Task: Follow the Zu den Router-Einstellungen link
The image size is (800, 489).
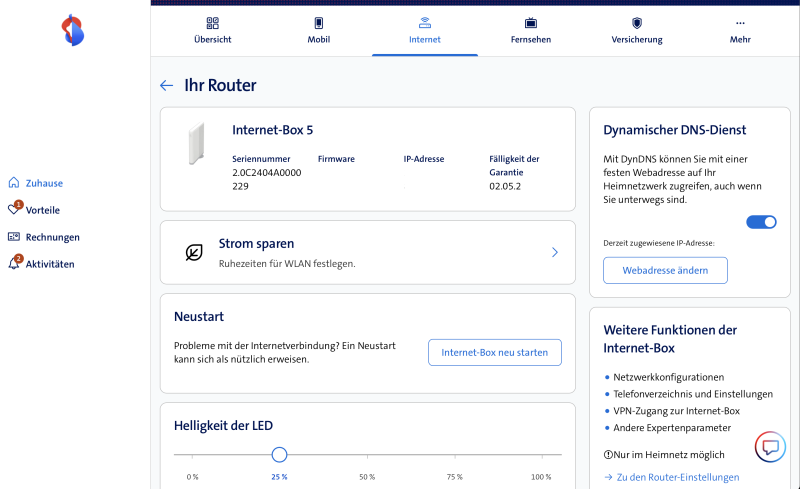Action: click(x=676, y=477)
